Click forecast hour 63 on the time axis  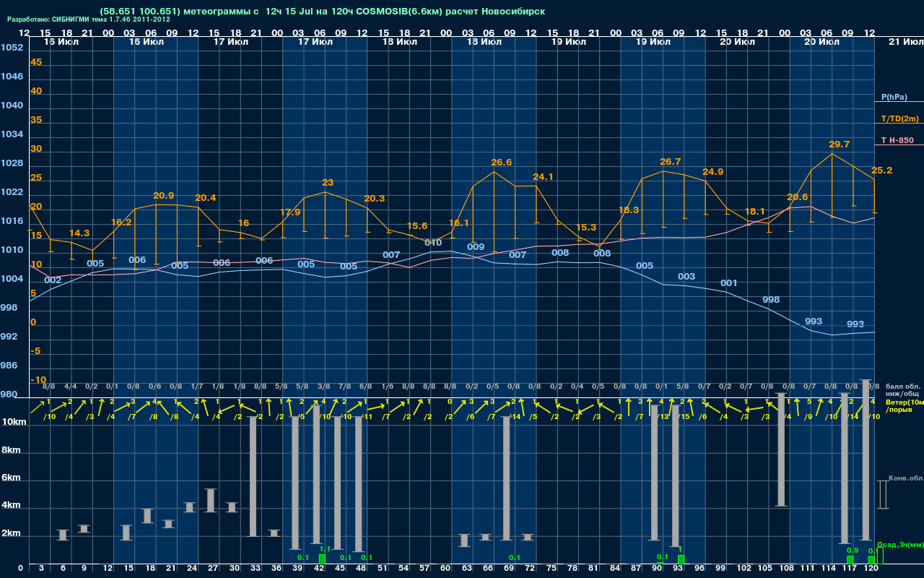467,569
